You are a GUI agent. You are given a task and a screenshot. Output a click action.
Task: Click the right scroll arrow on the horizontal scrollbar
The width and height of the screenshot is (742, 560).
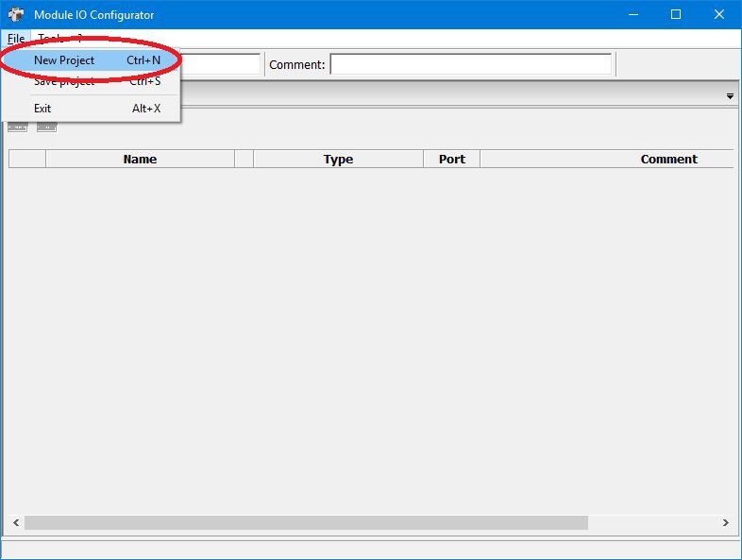click(x=725, y=522)
